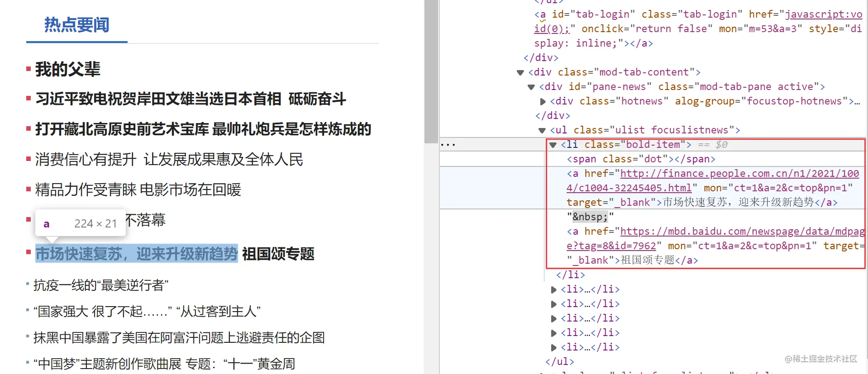
Task: Select closing /div tag under mod-tab-content
Action: [x=552, y=116]
